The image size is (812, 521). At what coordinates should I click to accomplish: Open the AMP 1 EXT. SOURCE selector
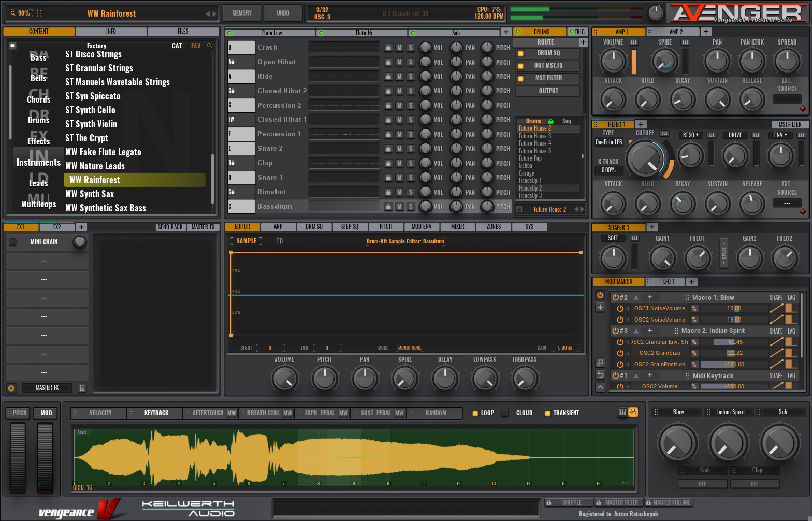787,99
